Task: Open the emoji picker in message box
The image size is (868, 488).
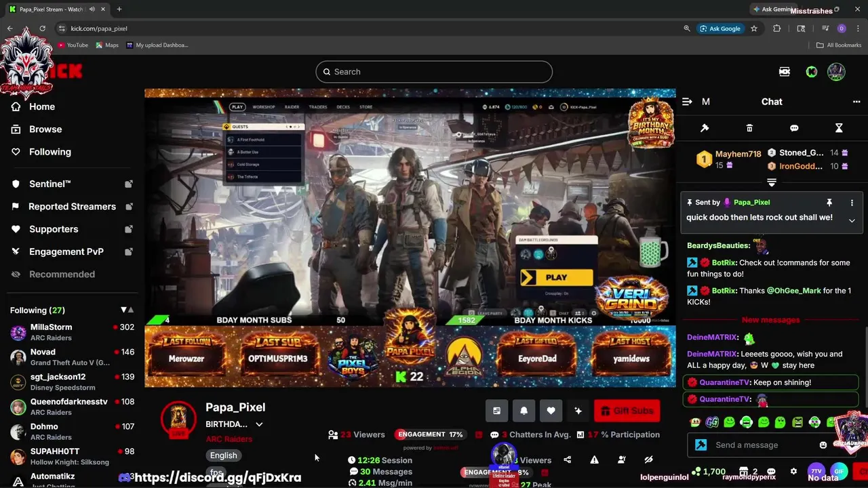Action: 823,445
